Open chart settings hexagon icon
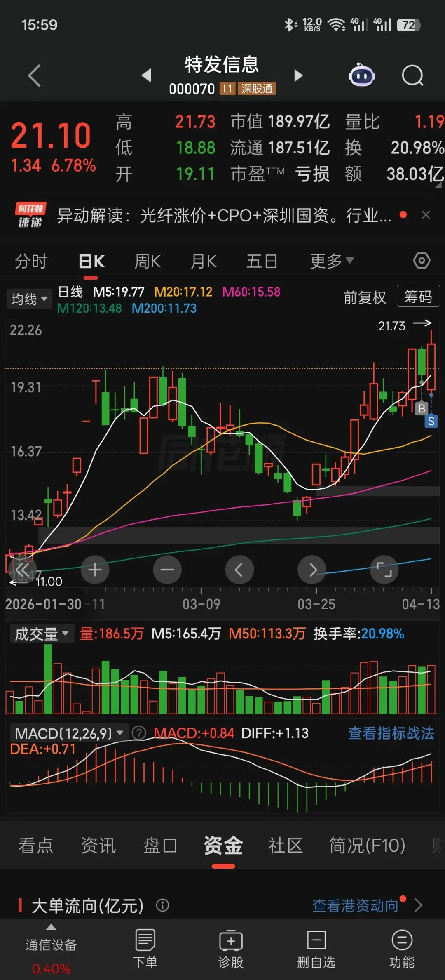445x980 pixels. tap(422, 261)
